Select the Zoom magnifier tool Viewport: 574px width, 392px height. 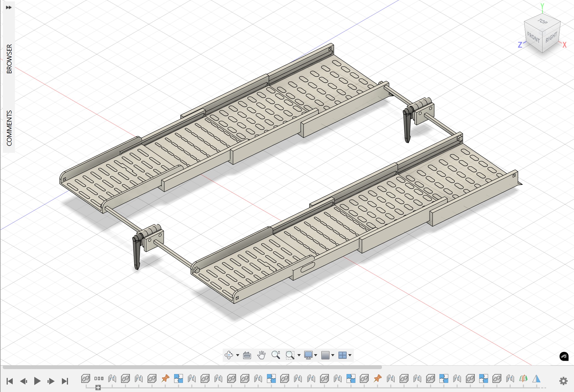coord(276,355)
